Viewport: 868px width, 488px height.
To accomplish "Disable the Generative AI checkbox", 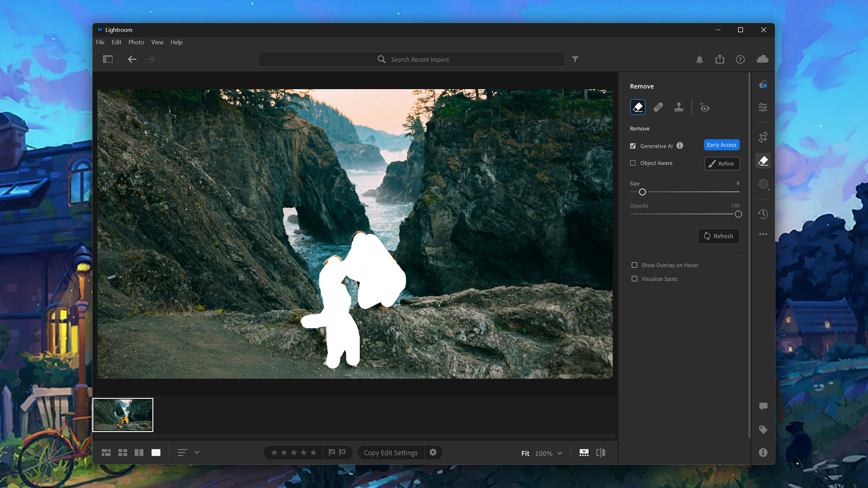I will tap(633, 146).
